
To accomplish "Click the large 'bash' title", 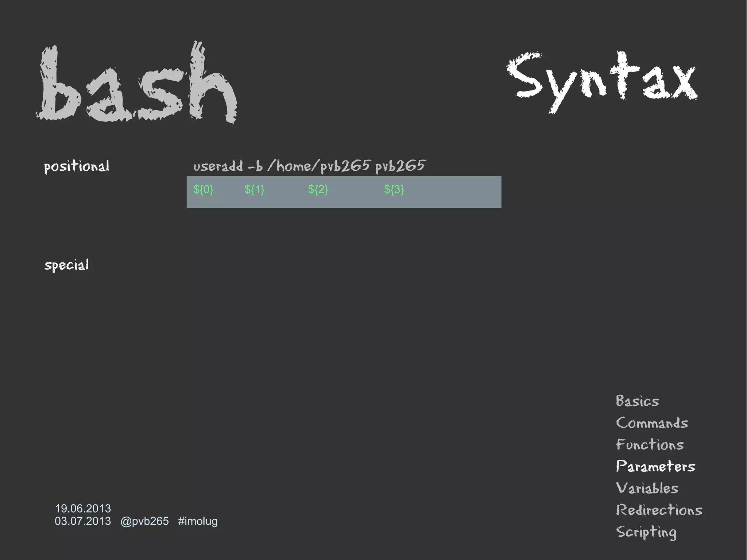I will pos(137,82).
